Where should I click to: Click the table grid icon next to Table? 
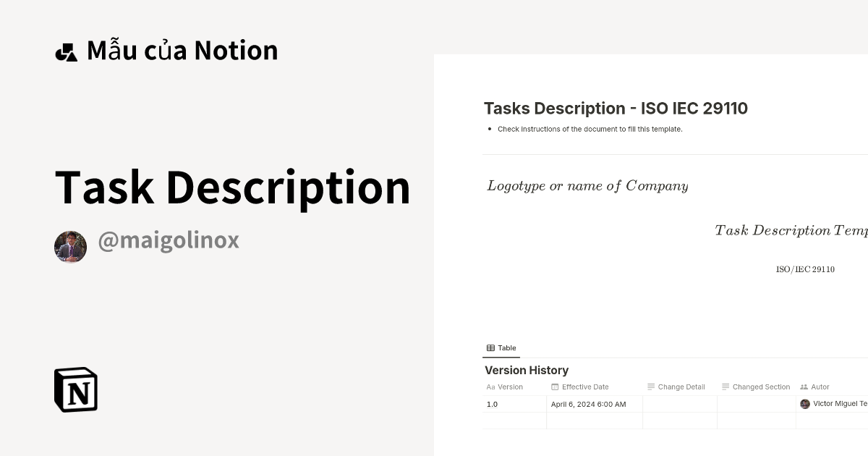point(490,347)
